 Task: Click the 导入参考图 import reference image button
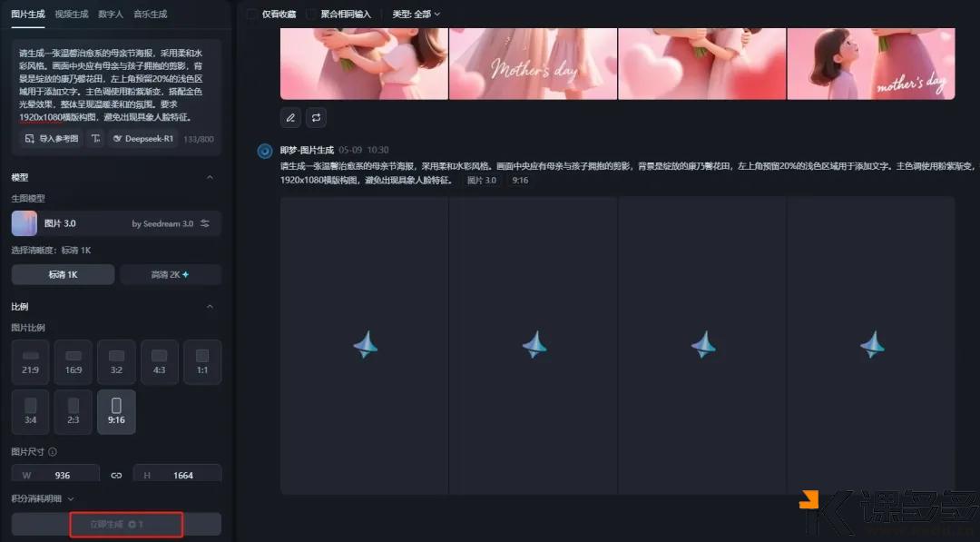click(52, 139)
